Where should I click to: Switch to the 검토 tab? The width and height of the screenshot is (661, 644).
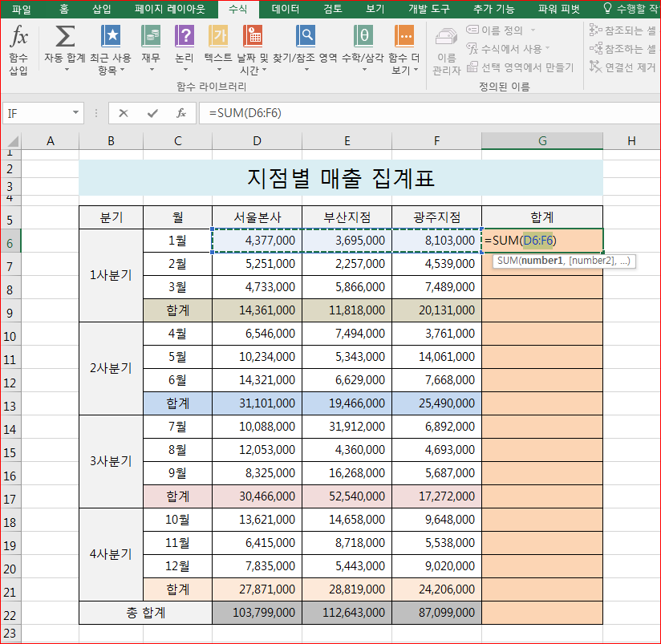point(333,9)
